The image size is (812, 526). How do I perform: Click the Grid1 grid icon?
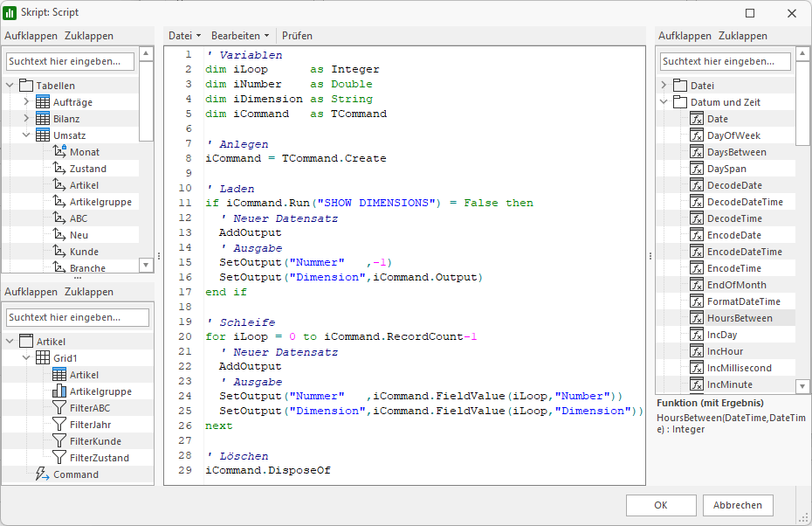tap(43, 358)
